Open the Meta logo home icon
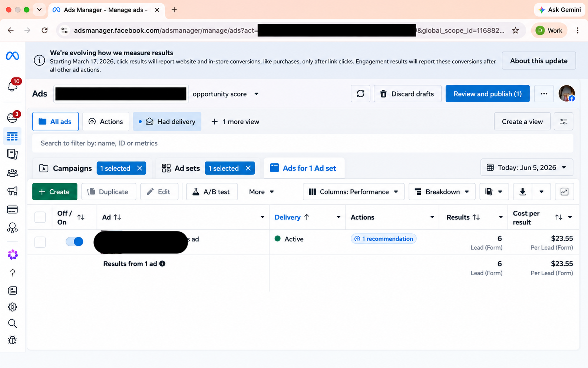Viewport: 588px width, 368px height. (12, 56)
